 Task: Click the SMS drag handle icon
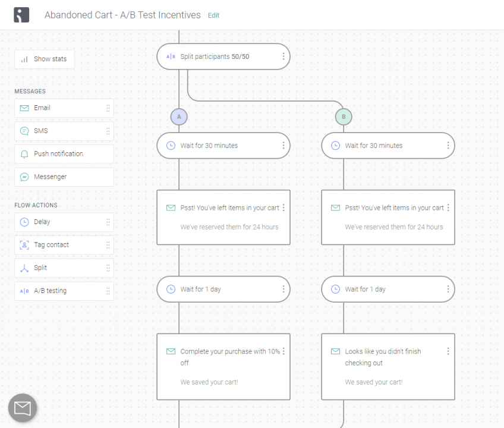click(108, 131)
